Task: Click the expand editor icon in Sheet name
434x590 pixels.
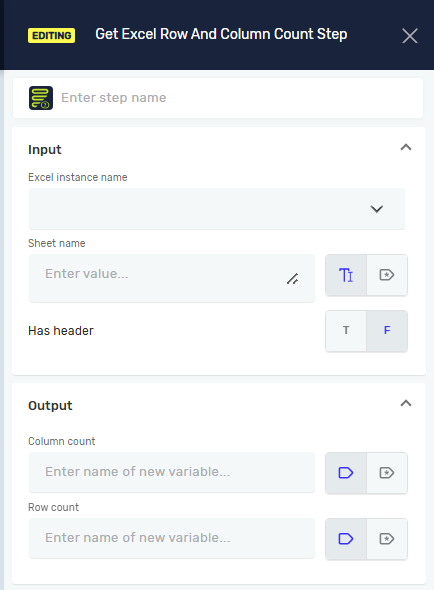Action: point(292,279)
